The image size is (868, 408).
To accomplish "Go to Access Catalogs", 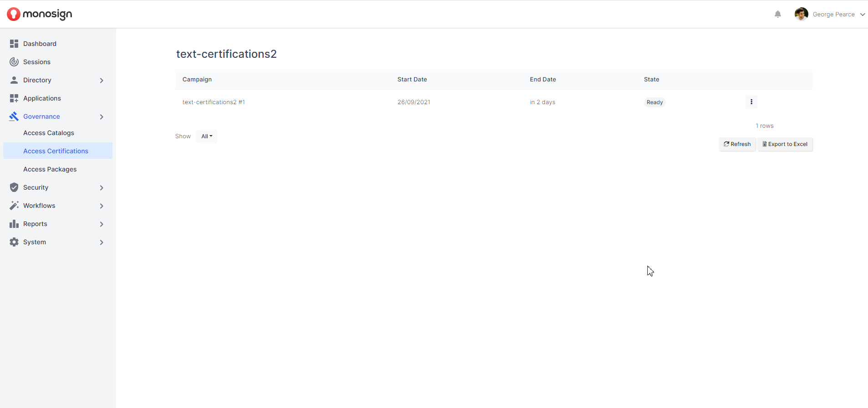I will [49, 133].
